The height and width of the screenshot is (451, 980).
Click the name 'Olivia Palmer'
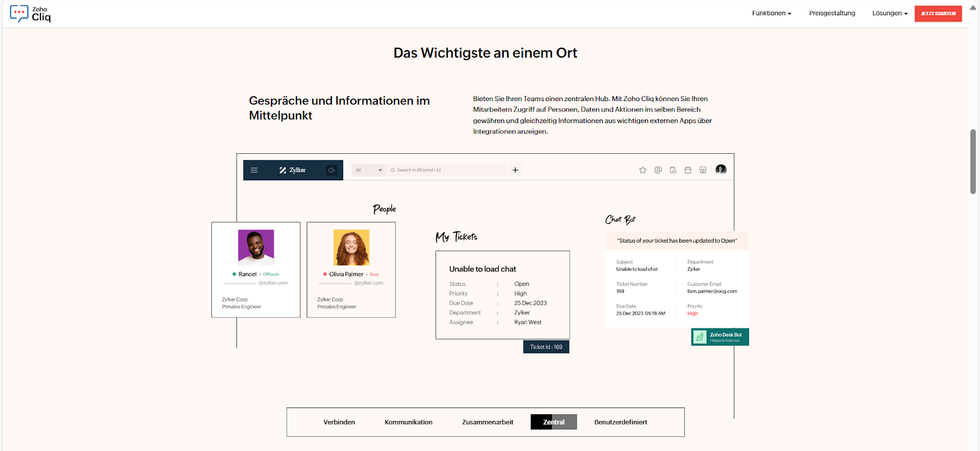(x=346, y=275)
